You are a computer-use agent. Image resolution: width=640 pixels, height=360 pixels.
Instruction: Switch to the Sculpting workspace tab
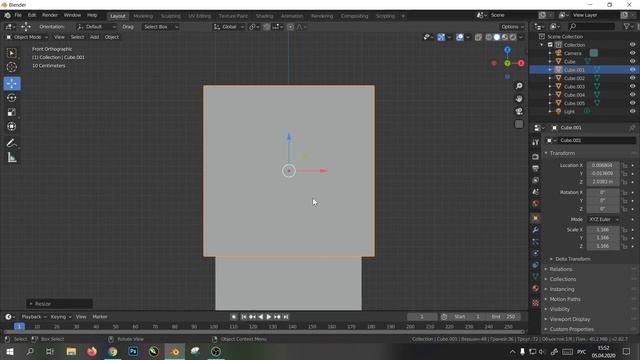click(170, 16)
